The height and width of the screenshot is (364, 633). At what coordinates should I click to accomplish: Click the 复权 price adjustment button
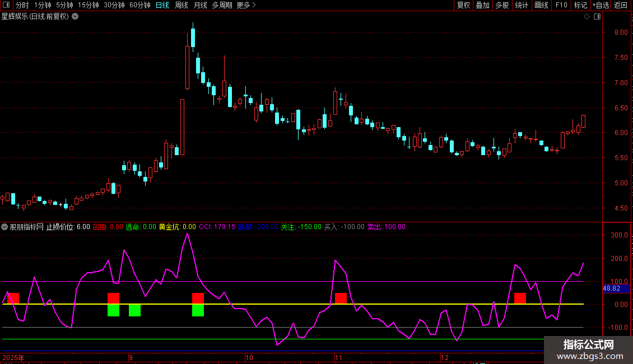coord(463,6)
